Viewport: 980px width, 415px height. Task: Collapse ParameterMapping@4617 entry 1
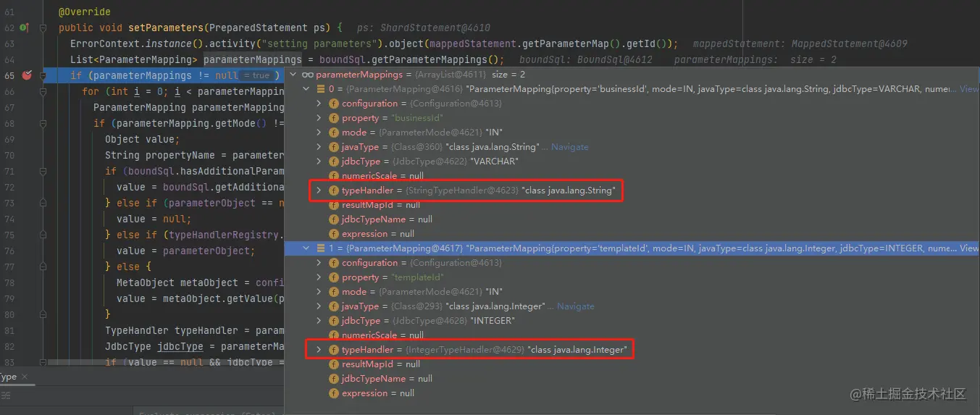307,248
